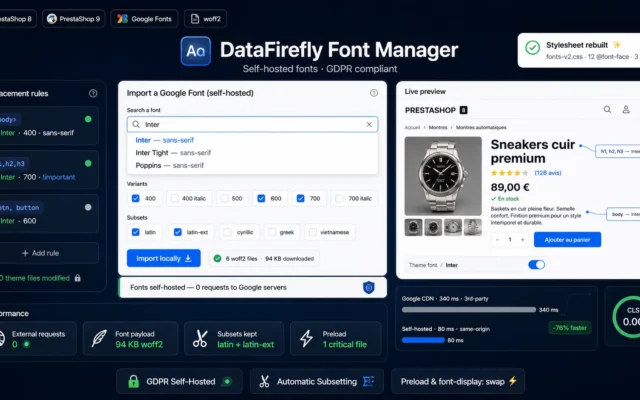Click the blue Self-hosted 80 ms bar
The width and height of the screenshot is (640, 400).
tap(423, 340)
